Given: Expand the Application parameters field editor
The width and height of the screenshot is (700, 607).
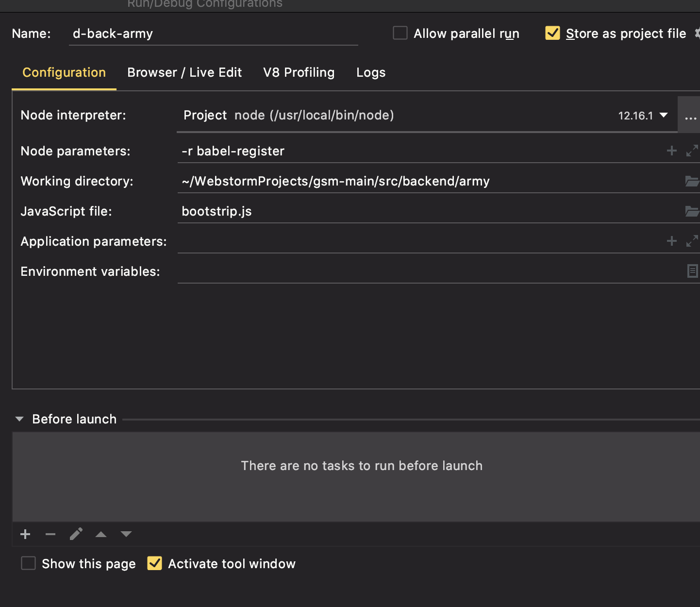Looking at the screenshot, I should point(692,241).
